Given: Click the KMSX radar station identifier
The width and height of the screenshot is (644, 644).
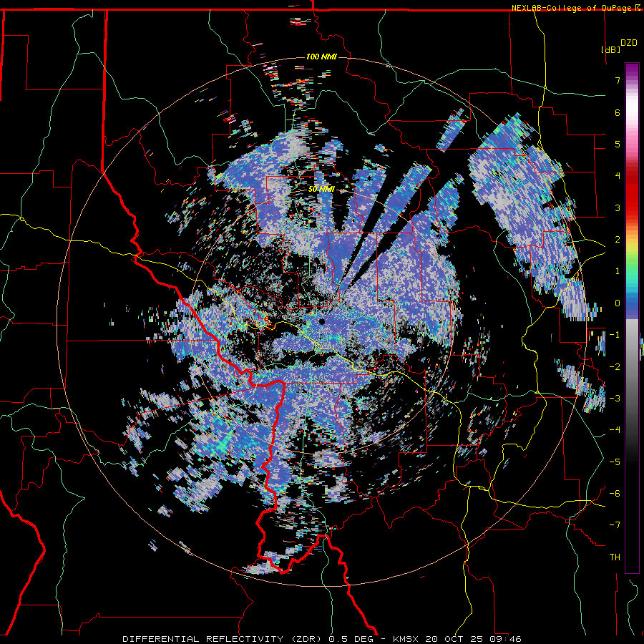Looking at the screenshot, I should point(406,639).
